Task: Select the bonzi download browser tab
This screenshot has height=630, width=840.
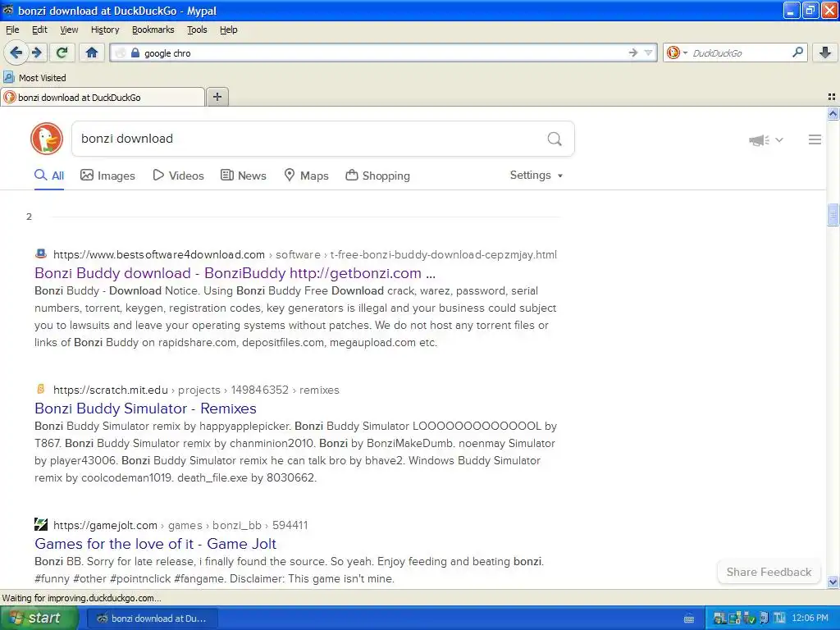Action: tap(103, 97)
